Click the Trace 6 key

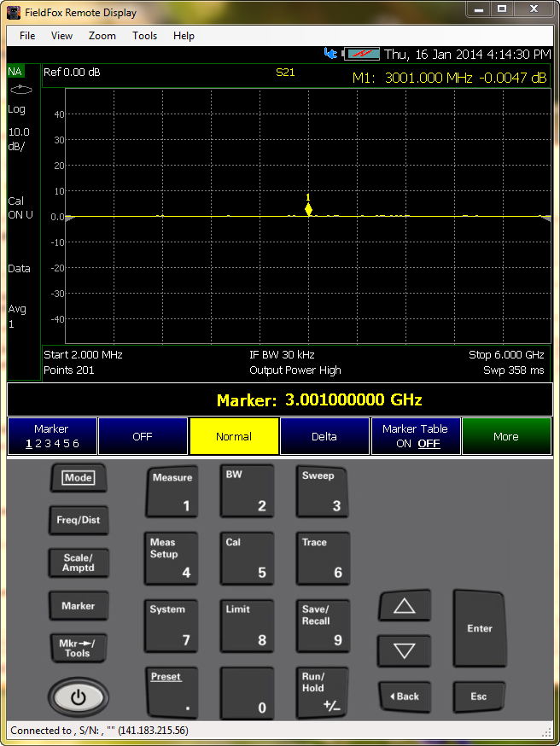click(x=323, y=558)
